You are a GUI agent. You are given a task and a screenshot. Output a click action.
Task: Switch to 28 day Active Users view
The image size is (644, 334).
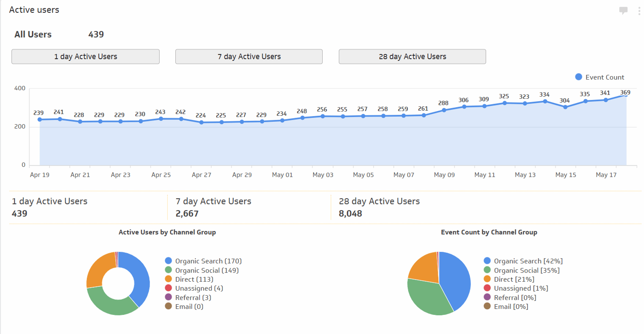click(412, 56)
